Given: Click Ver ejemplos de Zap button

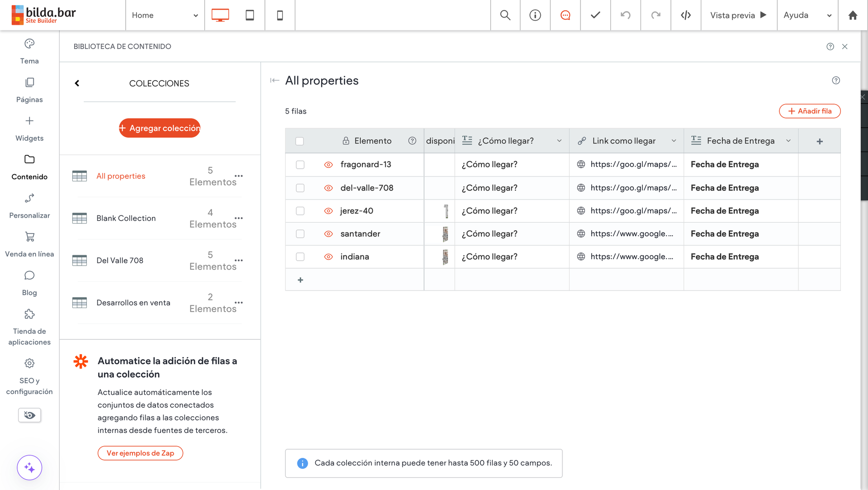Looking at the screenshot, I should click(140, 453).
